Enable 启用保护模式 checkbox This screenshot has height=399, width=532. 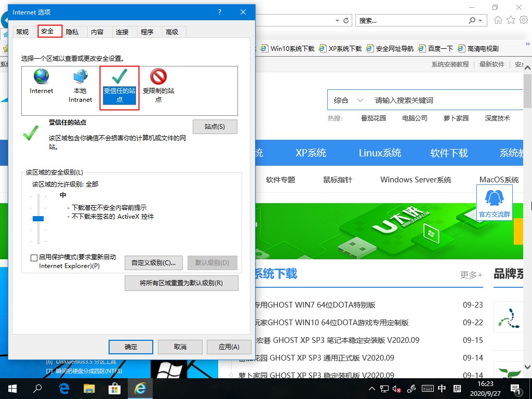coord(33,258)
